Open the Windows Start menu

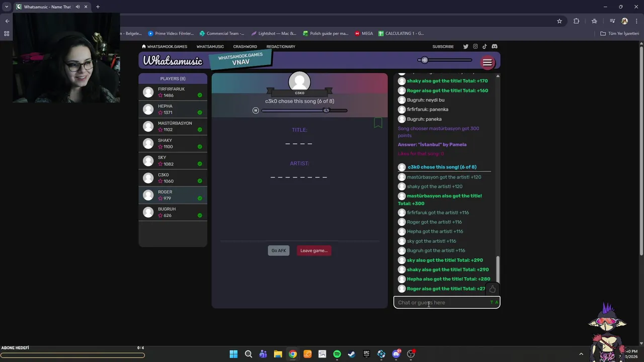(233, 354)
